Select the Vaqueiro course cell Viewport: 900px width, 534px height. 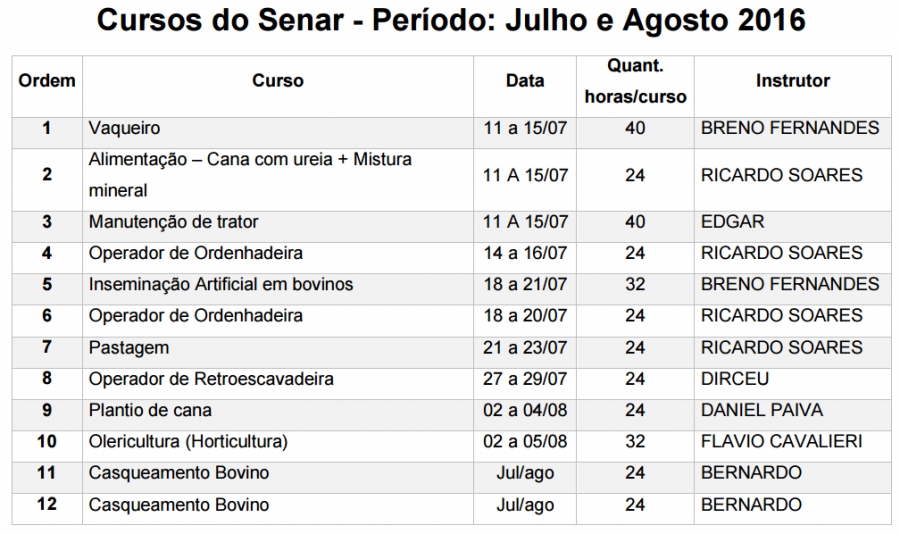tap(278, 128)
